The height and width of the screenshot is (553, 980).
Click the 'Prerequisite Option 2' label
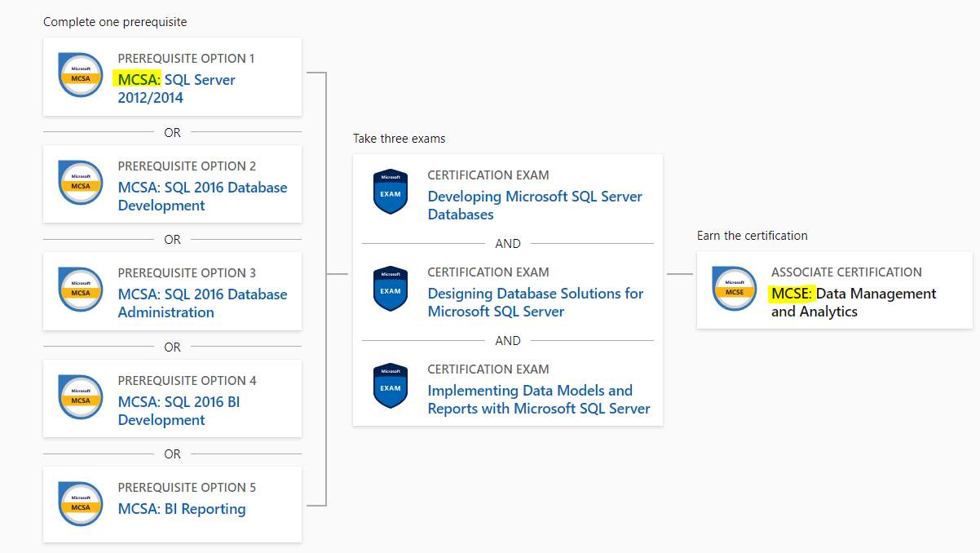188,166
